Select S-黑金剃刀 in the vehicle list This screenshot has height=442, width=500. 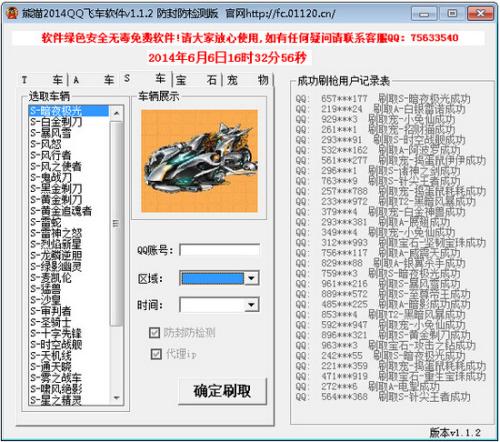[x=69, y=189]
